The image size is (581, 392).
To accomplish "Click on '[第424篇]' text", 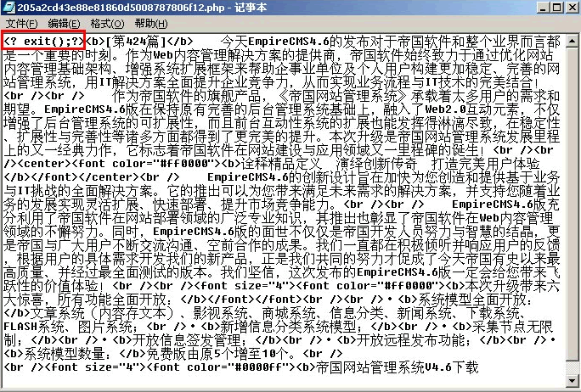I will (136, 41).
